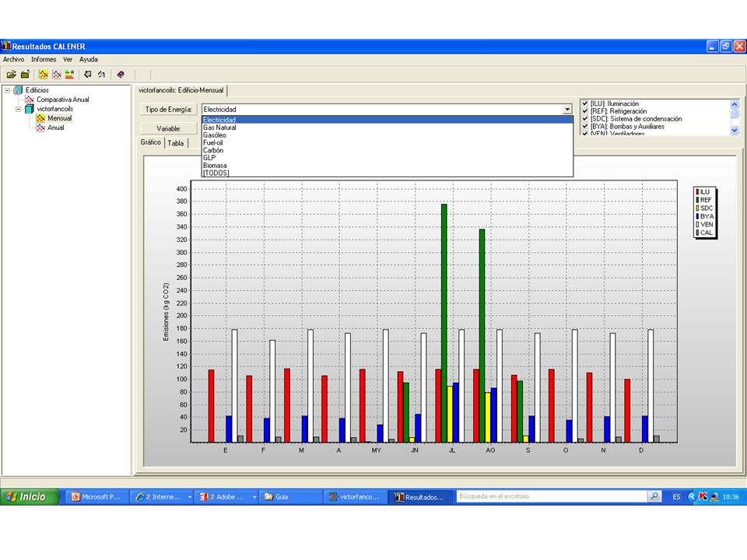
Task: Open the Ayuda menu
Action: coord(89,60)
